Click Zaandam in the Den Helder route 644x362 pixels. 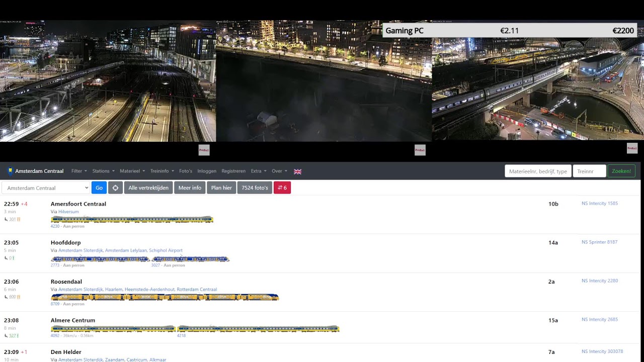114,360
